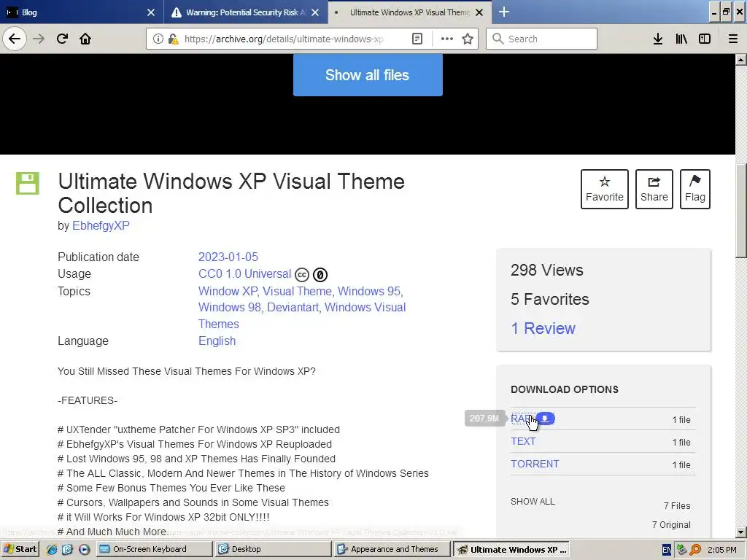Open SHOW ALL download files
The height and width of the screenshot is (560, 747).
(x=533, y=502)
